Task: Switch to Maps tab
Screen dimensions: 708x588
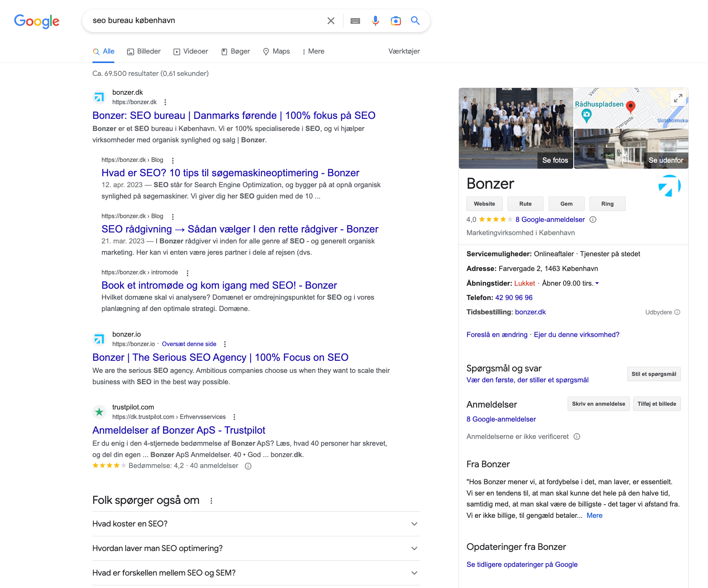Action: coord(276,51)
